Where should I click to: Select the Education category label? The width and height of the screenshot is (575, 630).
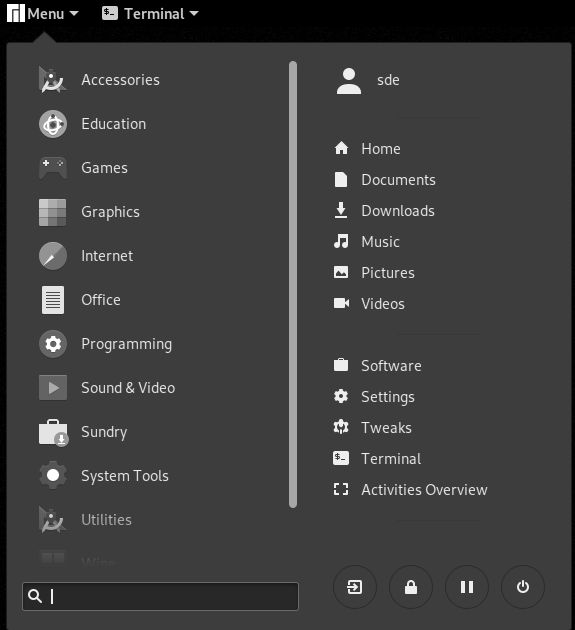point(114,124)
